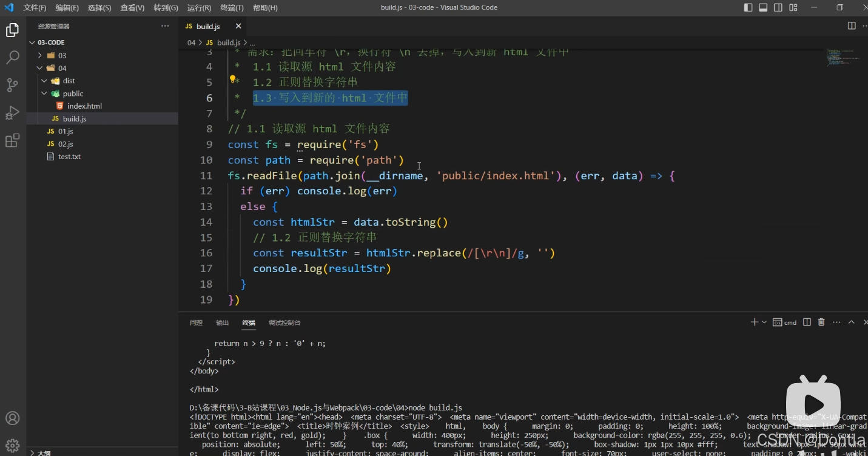Open the Extensions view
Screen dimensions: 868x456
point(12,141)
